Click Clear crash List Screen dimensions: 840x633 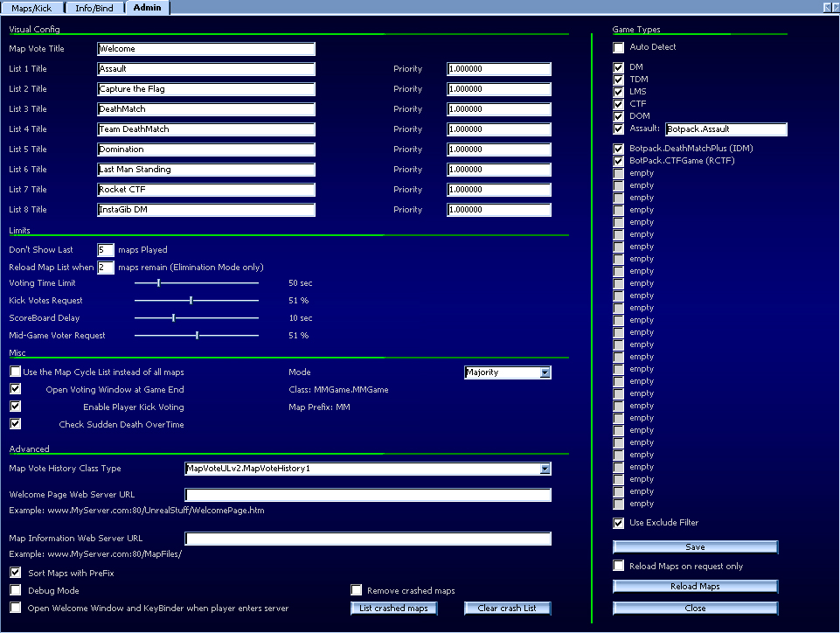pos(507,608)
